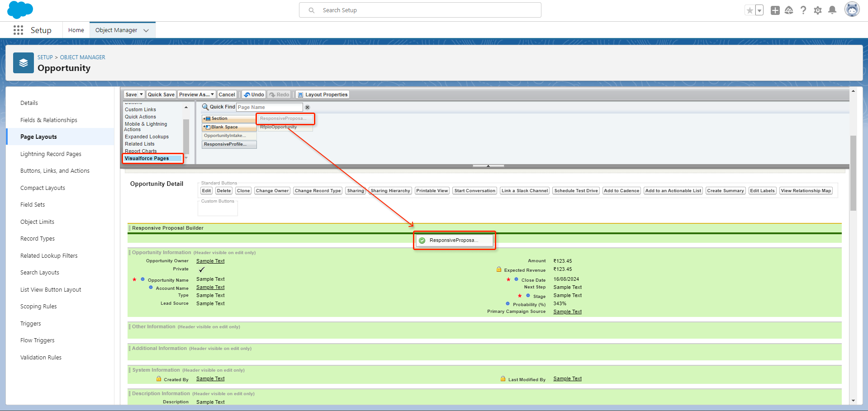The width and height of the screenshot is (868, 411).
Task: Select Page Layouts in sidebar
Action: 38,137
